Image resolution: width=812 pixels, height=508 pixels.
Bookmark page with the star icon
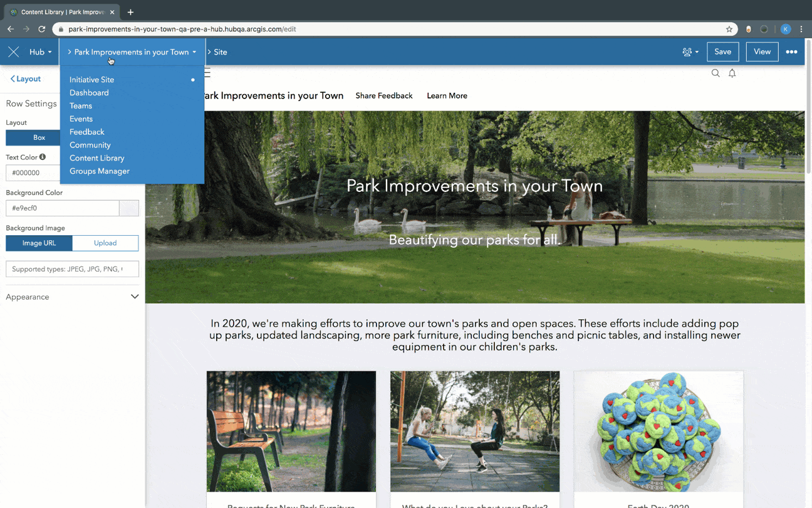(729, 29)
